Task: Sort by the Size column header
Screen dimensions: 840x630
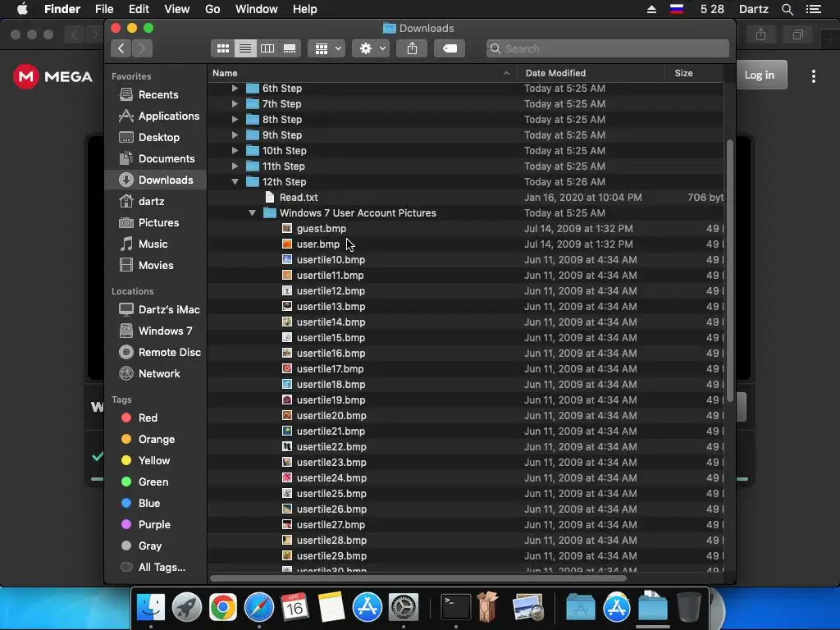Action: click(694, 73)
